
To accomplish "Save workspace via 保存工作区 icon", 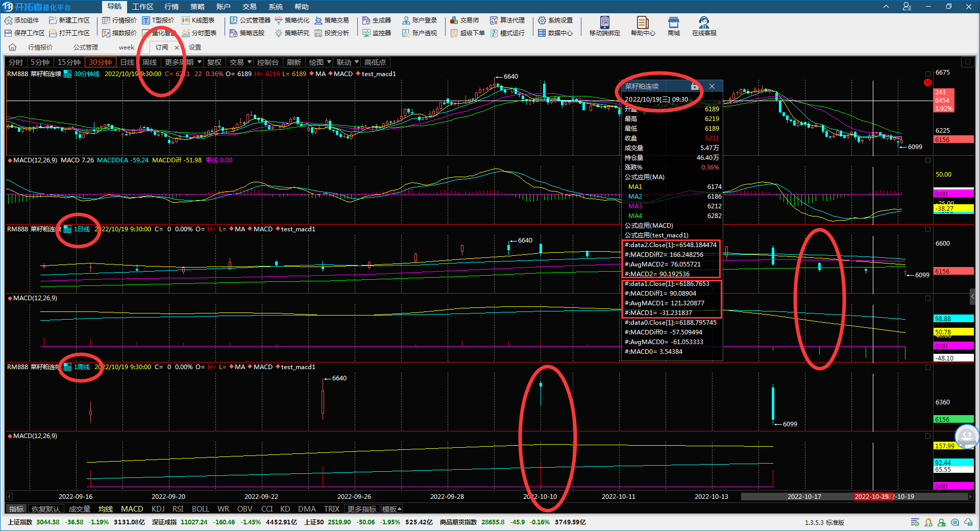I will tap(8, 33).
